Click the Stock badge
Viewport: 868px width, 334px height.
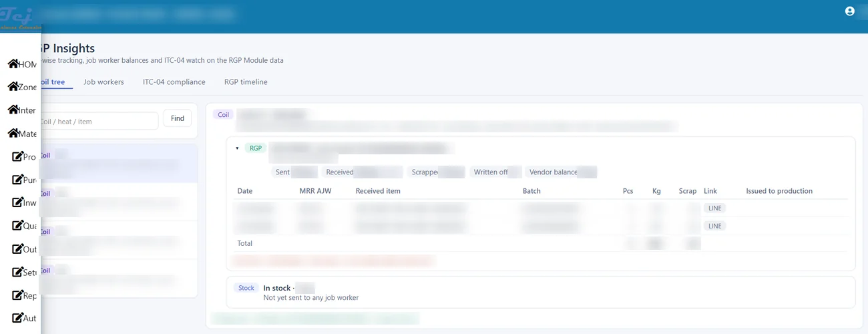point(246,288)
